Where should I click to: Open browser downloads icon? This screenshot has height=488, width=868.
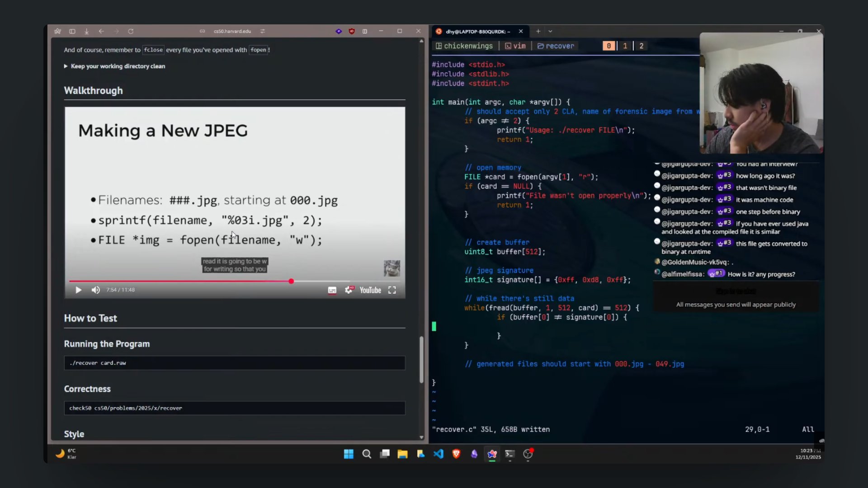point(86,31)
